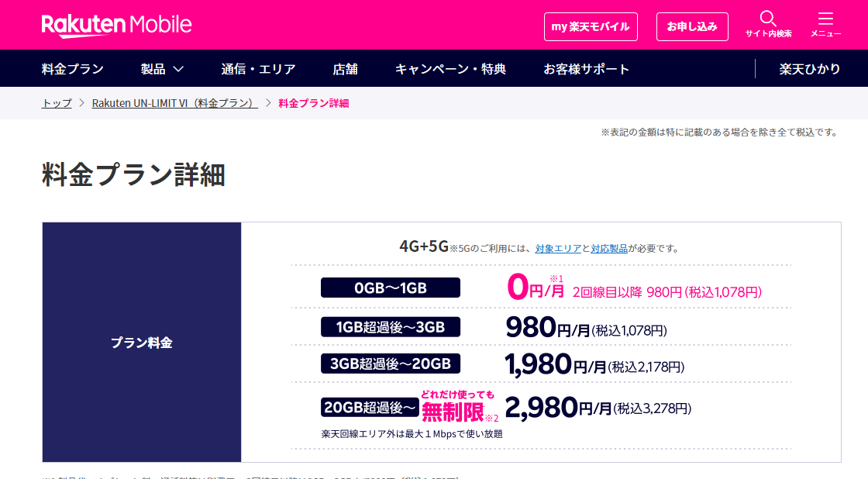This screenshot has height=479, width=868.
Task: Click the 980円/月 price
Action: [547, 327]
